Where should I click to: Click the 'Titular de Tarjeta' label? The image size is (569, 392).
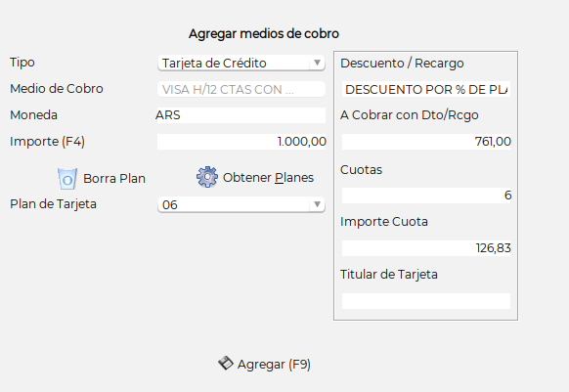pyautogui.click(x=389, y=275)
